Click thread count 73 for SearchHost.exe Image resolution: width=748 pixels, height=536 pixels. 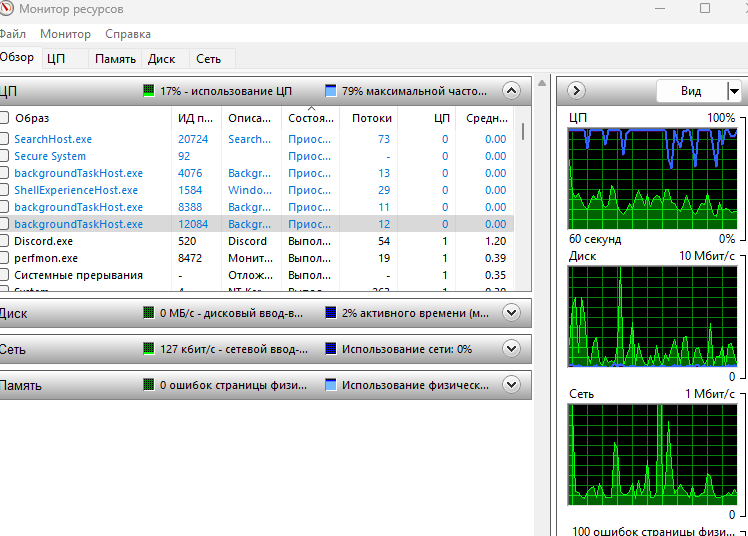(384, 139)
